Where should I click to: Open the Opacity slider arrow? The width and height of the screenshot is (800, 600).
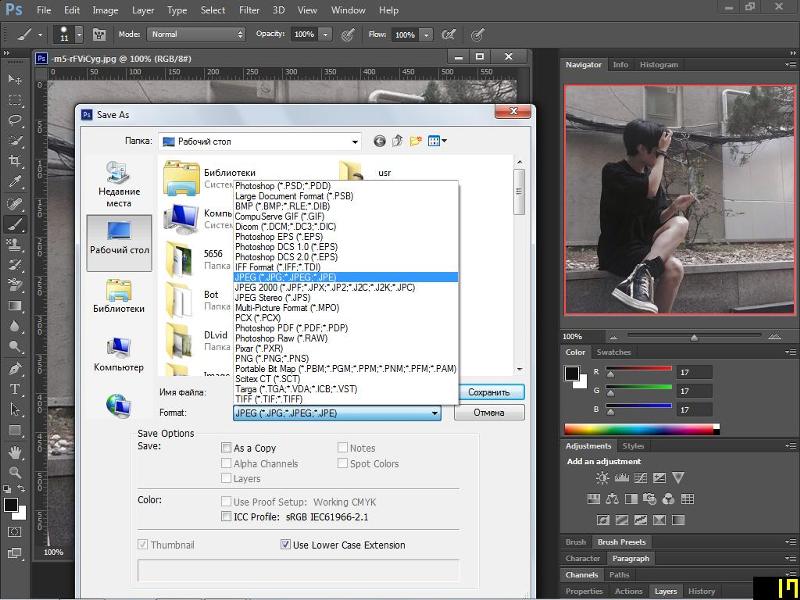pos(325,34)
